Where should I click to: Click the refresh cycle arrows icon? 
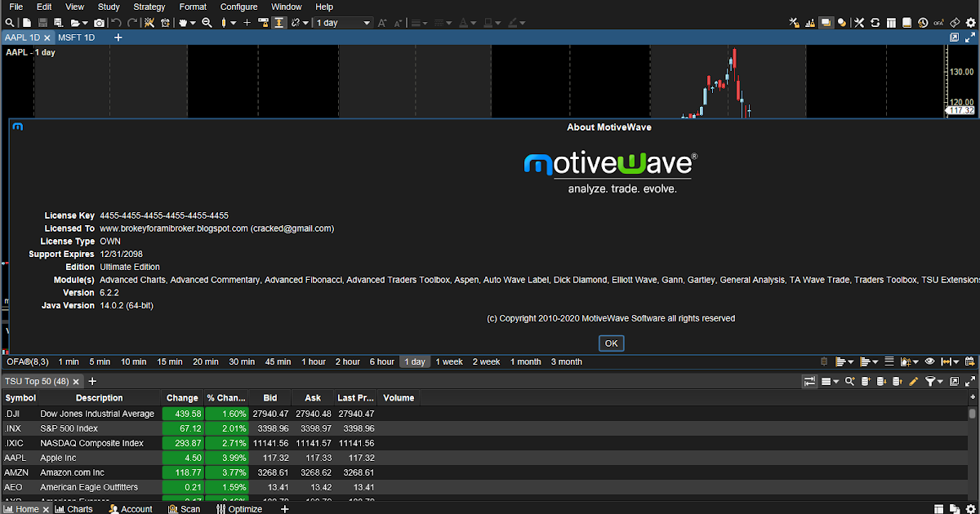click(875, 23)
